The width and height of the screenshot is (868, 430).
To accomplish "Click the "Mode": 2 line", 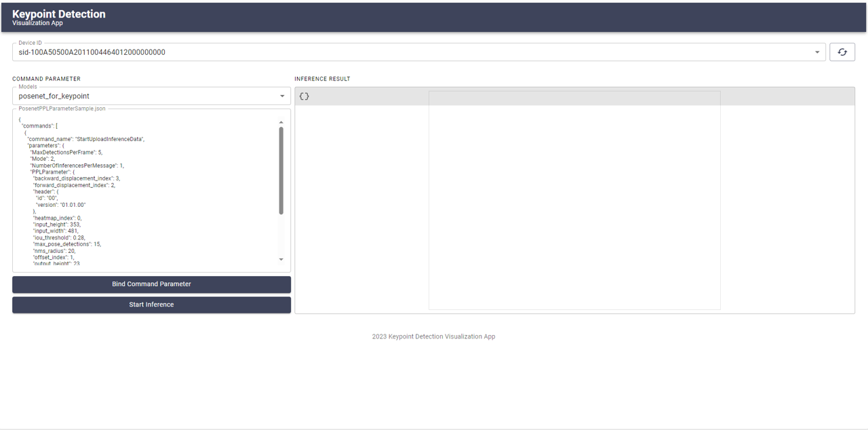I will coord(43,159).
